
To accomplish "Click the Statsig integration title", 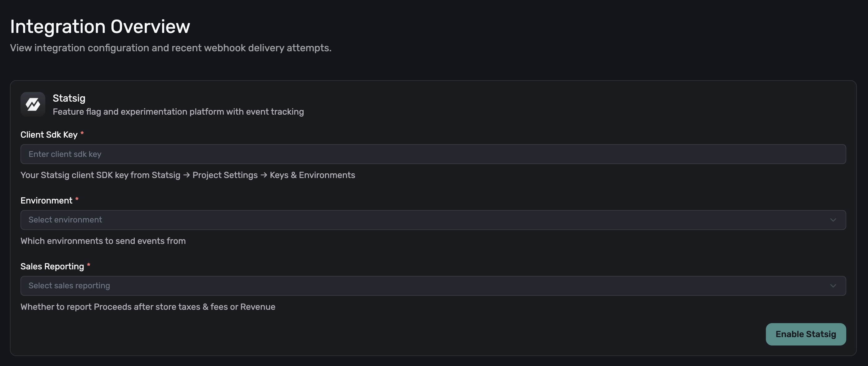I will click(69, 98).
